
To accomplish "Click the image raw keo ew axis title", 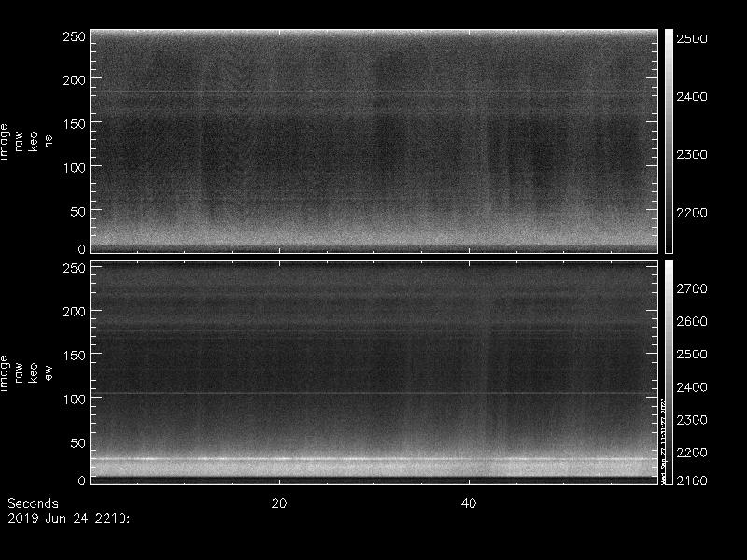I will 26,373.
